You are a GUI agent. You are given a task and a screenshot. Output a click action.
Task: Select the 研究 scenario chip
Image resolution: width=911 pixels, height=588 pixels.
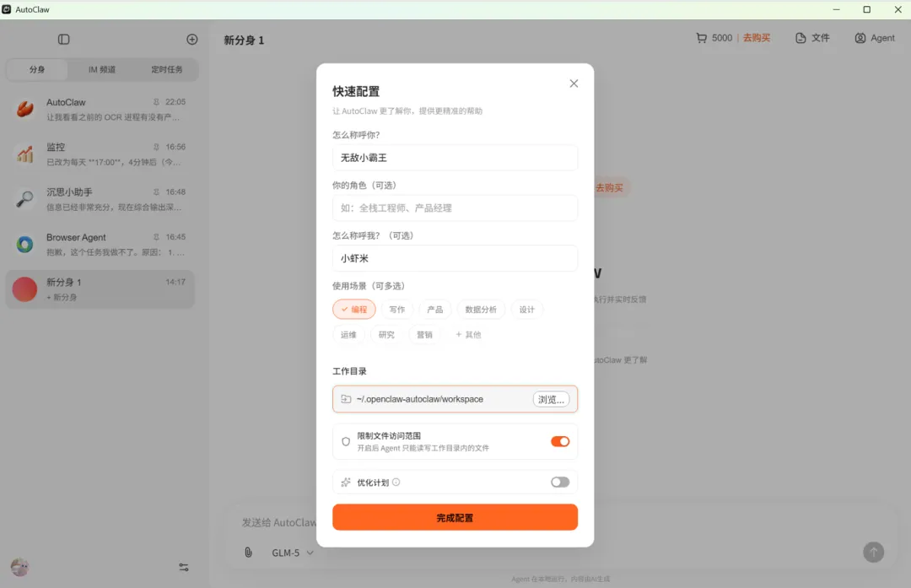pyautogui.click(x=386, y=335)
